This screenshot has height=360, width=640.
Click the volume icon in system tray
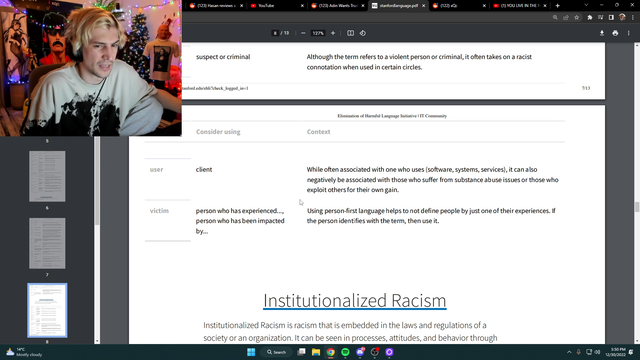point(597,352)
